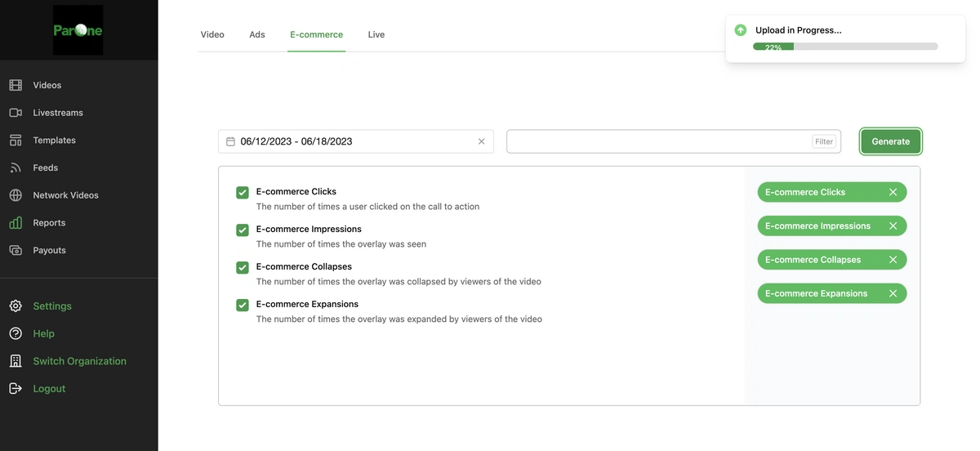Click the Livestreams camera icon
Screen dimensions: 980x451
(16, 113)
